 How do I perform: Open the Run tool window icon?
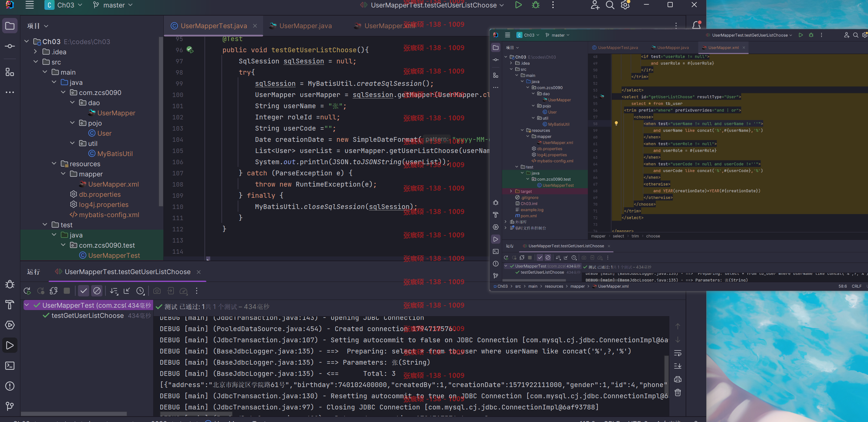(10, 345)
